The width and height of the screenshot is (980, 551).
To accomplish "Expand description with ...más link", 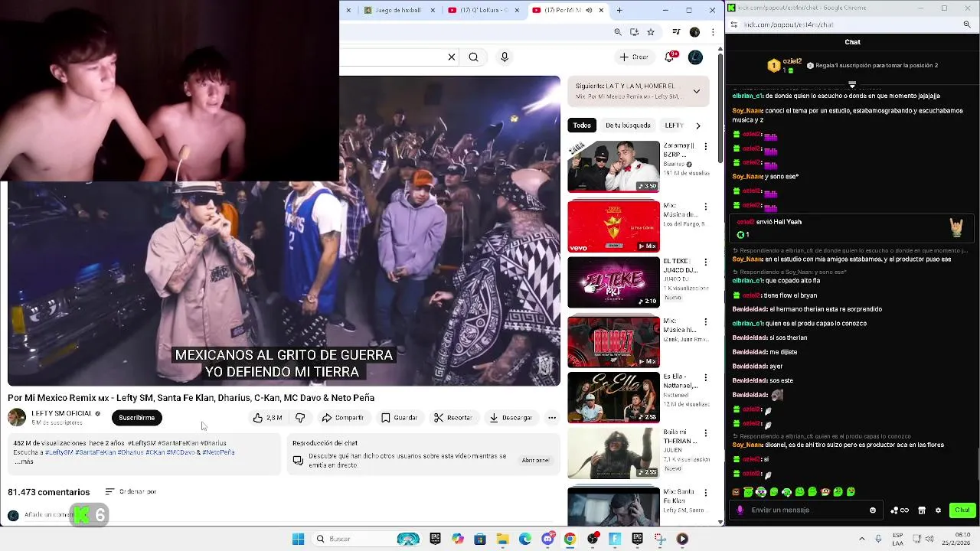I will coord(24,461).
